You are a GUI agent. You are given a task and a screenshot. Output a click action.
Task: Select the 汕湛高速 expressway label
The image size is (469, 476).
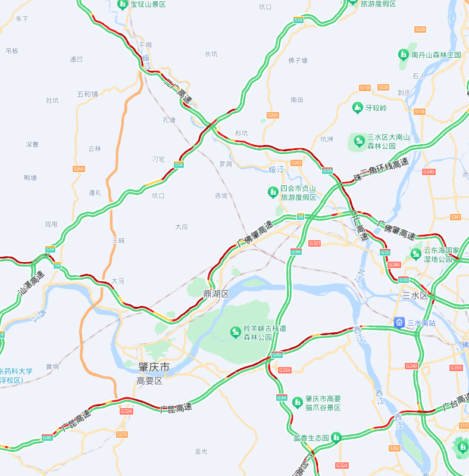click(x=31, y=283)
